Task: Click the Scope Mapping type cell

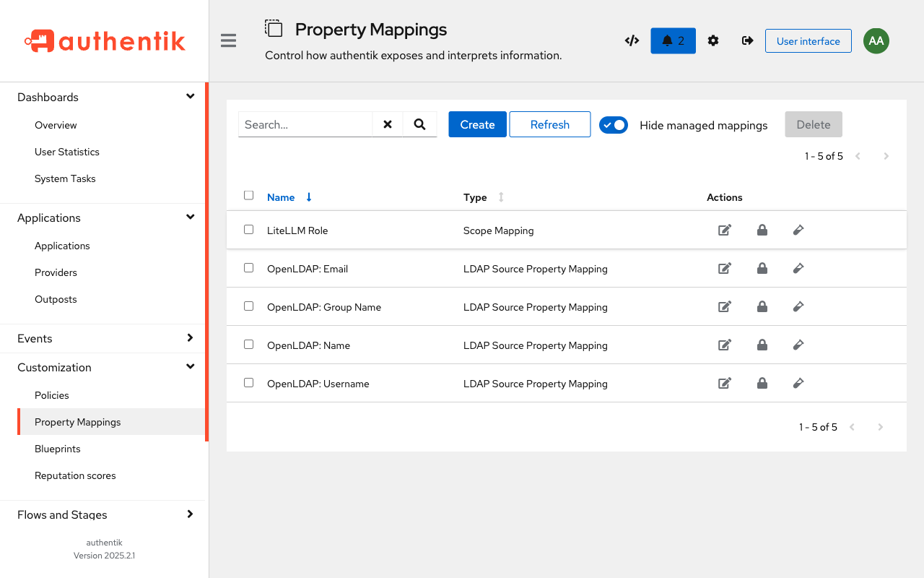Action: tap(498, 230)
